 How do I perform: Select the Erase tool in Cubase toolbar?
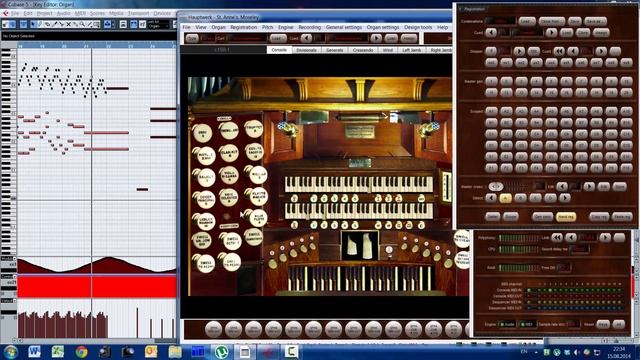tap(47, 24)
